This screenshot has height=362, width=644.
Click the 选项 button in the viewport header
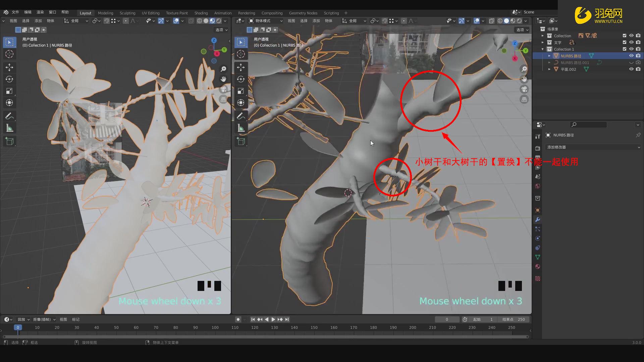[x=522, y=29]
